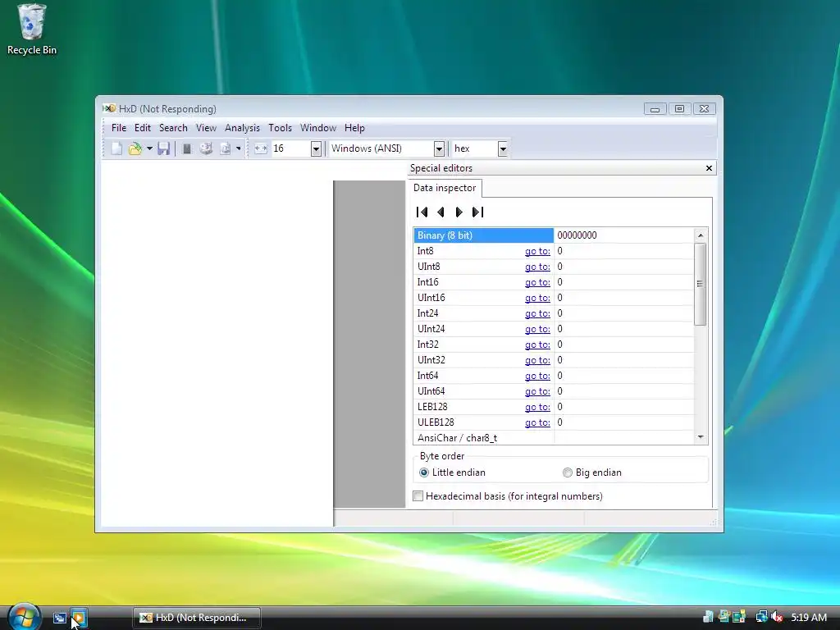This screenshot has height=630, width=840.
Task: Open the bytes per row dropdown showing 16
Action: click(316, 149)
